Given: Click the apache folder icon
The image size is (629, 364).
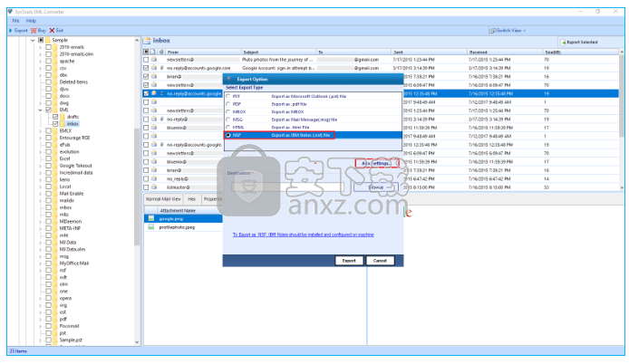Looking at the screenshot, I should click(55, 62).
